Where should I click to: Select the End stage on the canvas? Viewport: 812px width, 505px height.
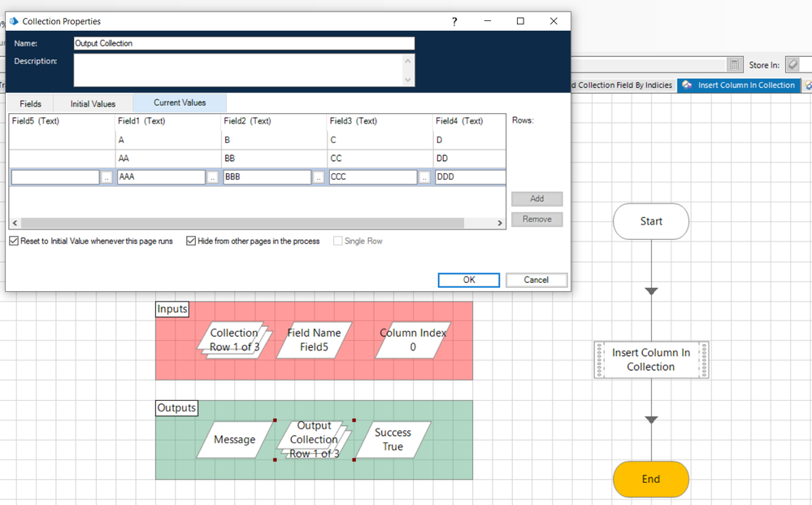[x=650, y=479]
